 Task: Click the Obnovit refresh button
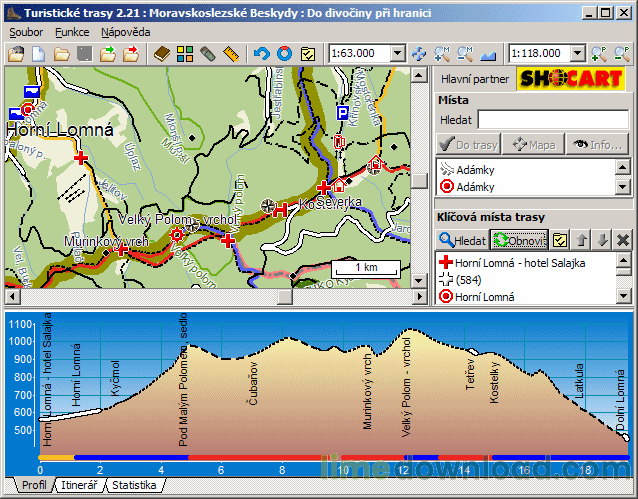(518, 240)
